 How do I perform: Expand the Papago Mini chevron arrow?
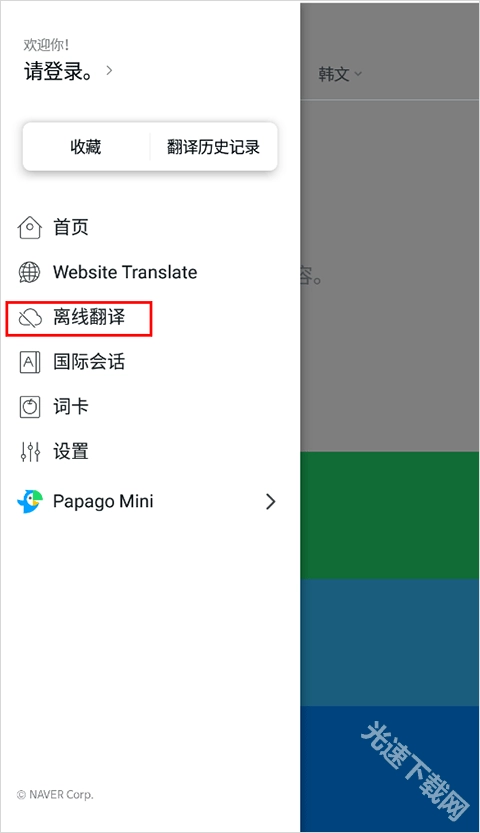271,501
